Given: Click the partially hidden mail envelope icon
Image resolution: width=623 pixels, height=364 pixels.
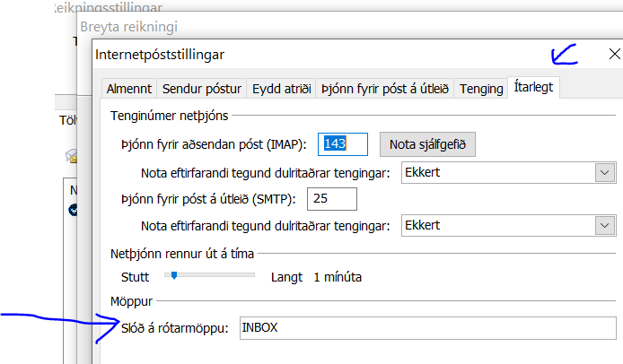Looking at the screenshot, I should [70, 154].
